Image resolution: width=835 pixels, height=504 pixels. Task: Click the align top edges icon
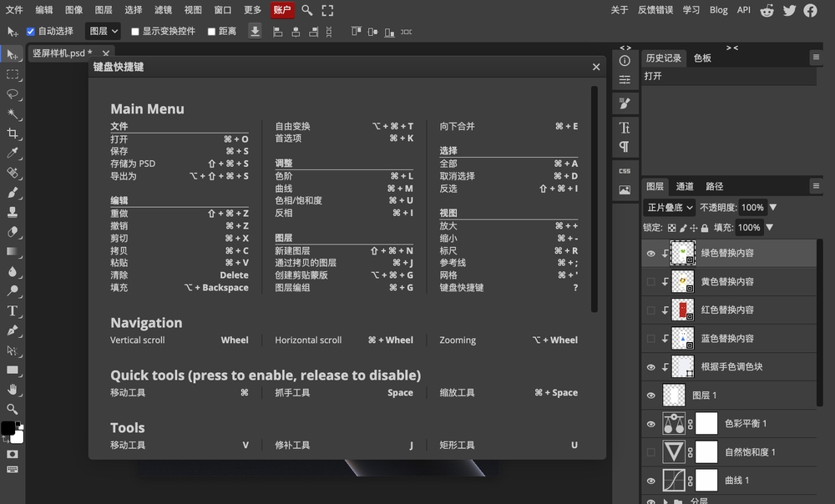point(356,32)
